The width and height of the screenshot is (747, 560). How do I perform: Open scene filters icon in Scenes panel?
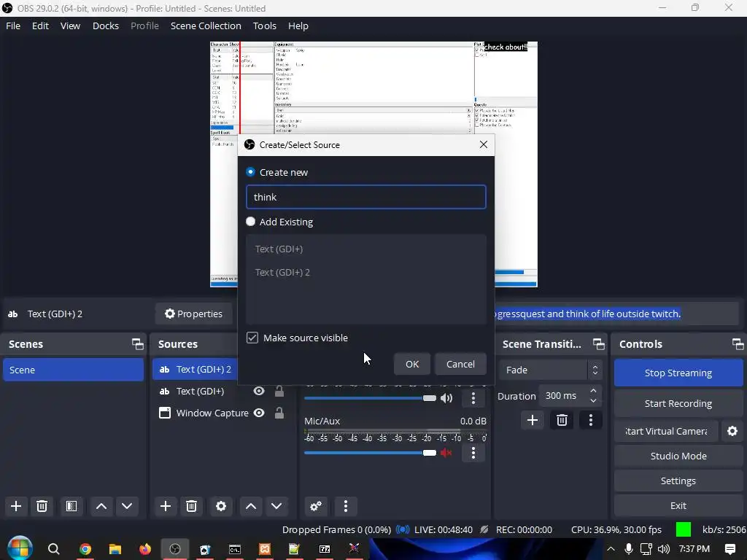pyautogui.click(x=71, y=506)
